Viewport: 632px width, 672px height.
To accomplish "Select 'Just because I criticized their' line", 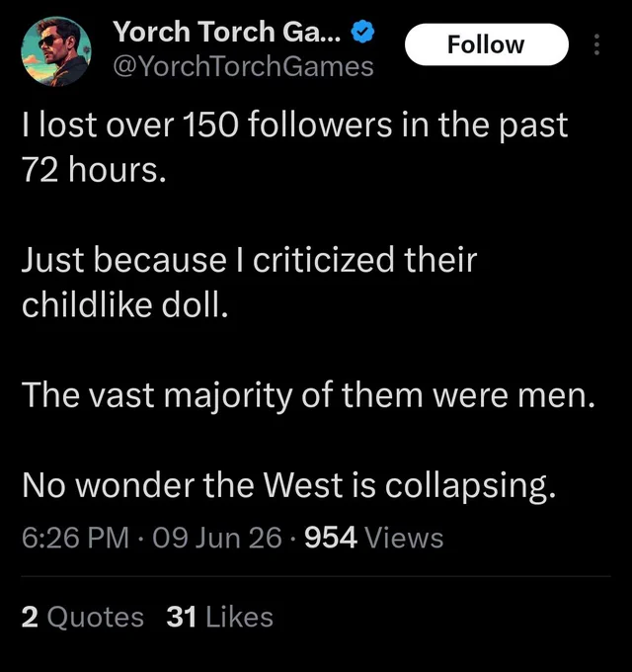I will (x=249, y=260).
